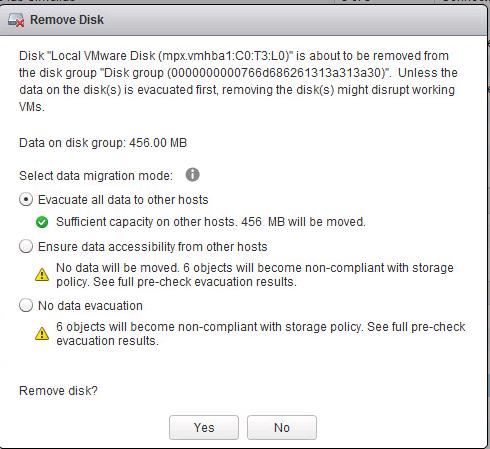Image resolution: width=490 pixels, height=449 pixels.
Task: Cancel removal with the No button
Action: pyautogui.click(x=282, y=427)
